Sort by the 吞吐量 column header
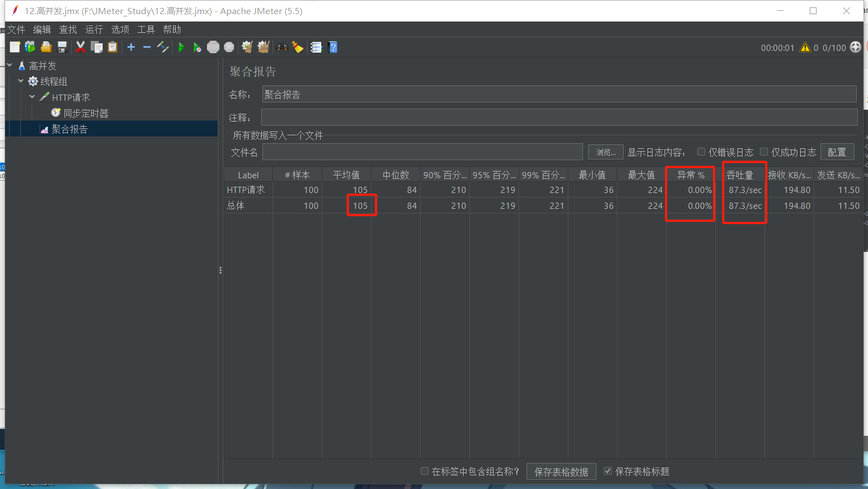 tap(740, 175)
